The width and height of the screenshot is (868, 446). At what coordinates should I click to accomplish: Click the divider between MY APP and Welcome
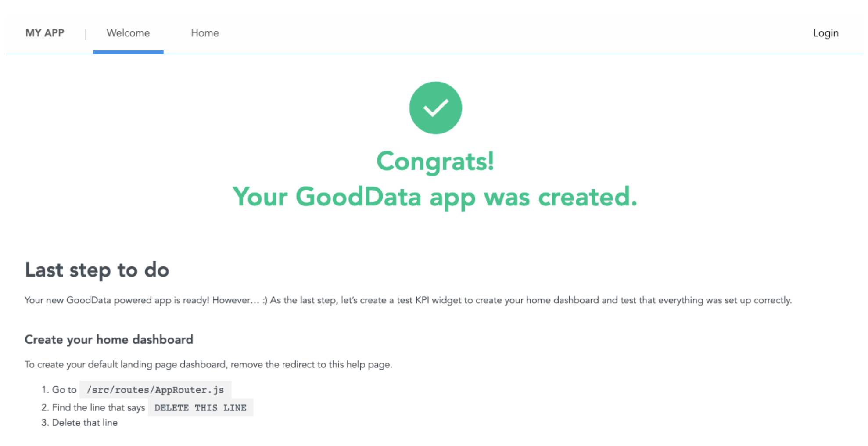tap(86, 34)
